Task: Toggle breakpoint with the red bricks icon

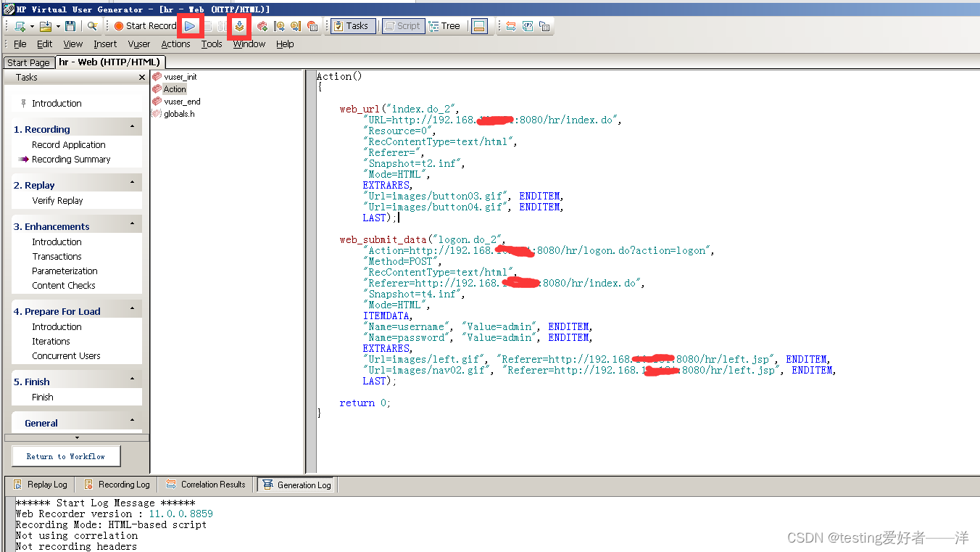Action: [x=262, y=26]
